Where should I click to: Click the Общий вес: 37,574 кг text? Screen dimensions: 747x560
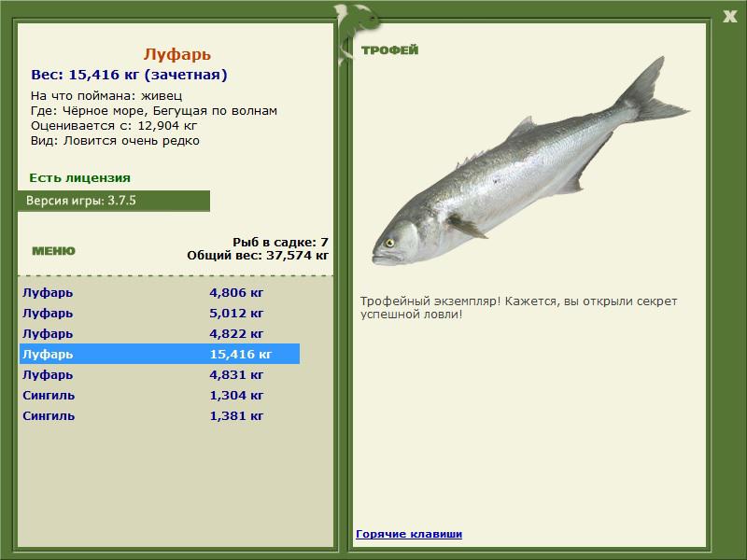point(258,255)
